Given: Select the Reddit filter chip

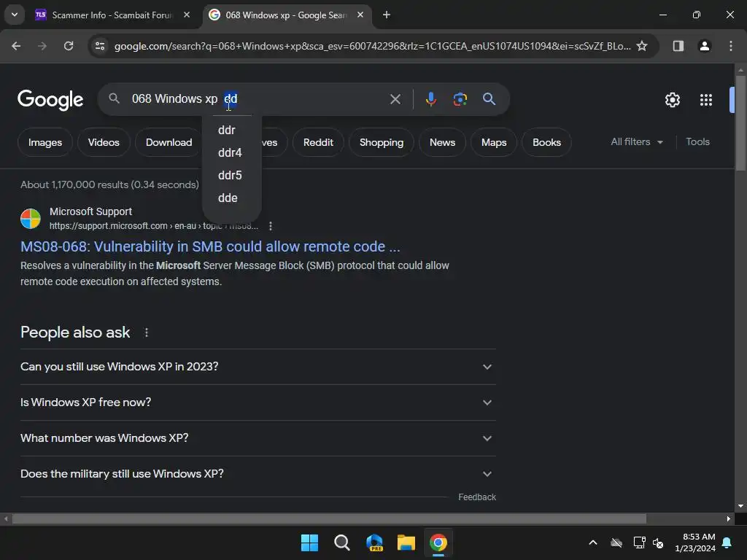Looking at the screenshot, I should tap(318, 142).
